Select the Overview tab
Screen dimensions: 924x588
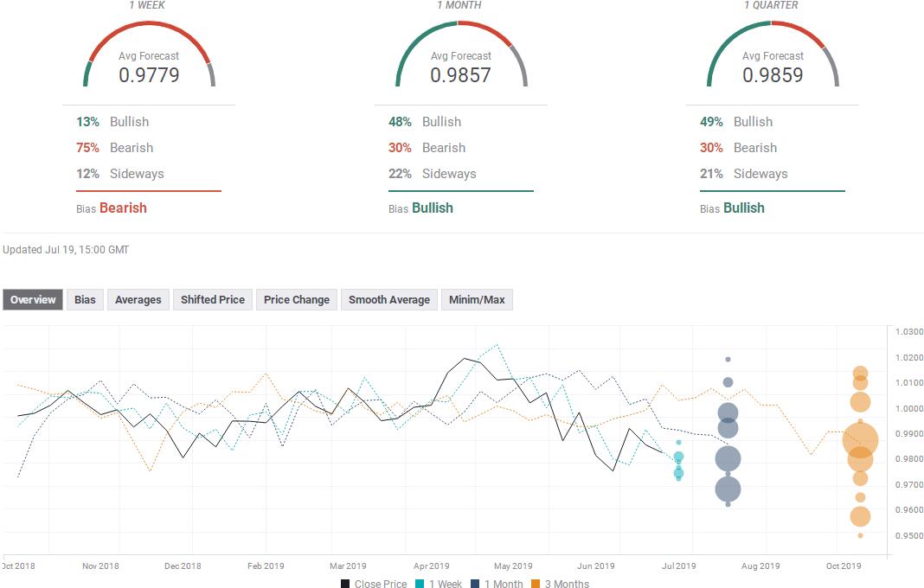(33, 299)
